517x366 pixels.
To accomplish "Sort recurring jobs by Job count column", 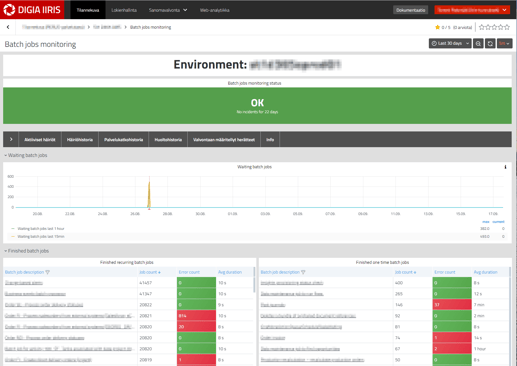I will point(150,272).
